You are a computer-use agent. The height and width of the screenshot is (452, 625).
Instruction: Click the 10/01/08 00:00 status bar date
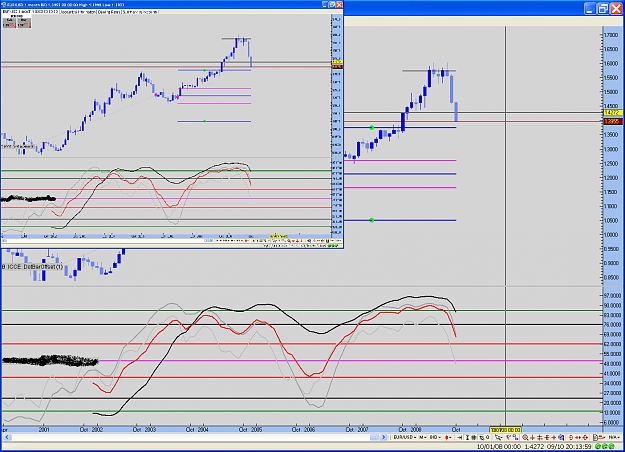499,446
